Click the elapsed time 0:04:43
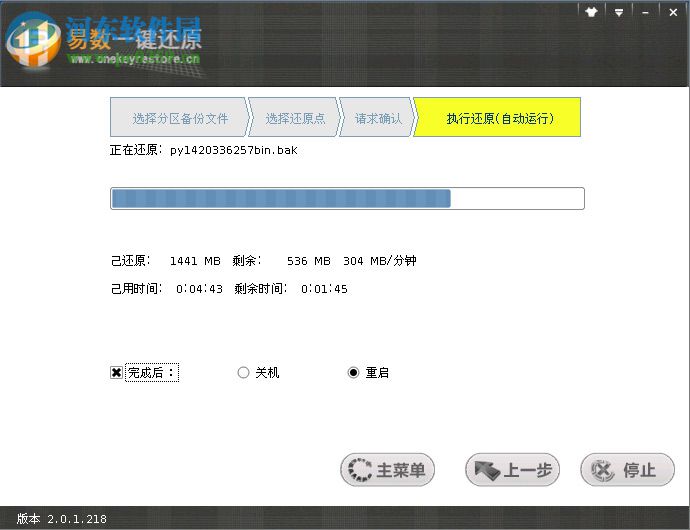 click(x=199, y=289)
